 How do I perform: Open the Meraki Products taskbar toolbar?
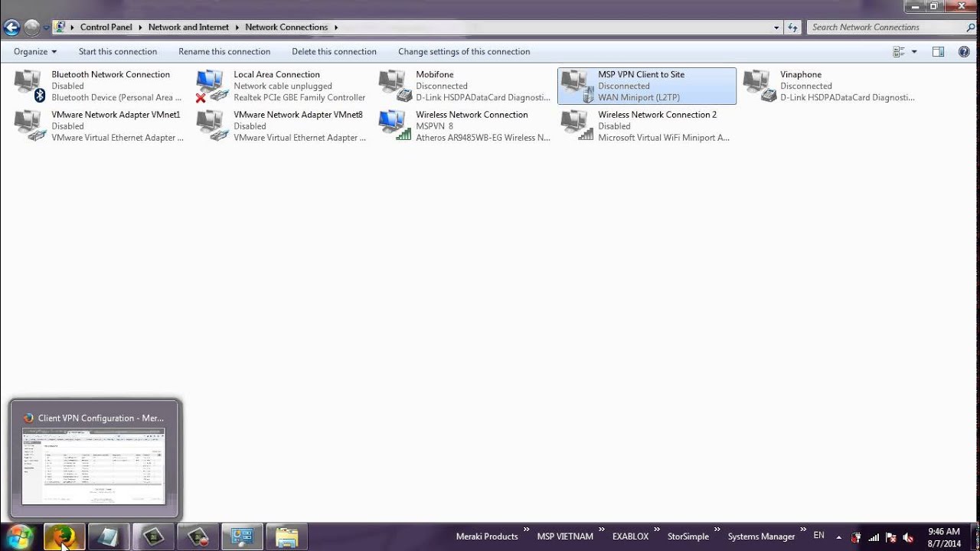point(487,536)
